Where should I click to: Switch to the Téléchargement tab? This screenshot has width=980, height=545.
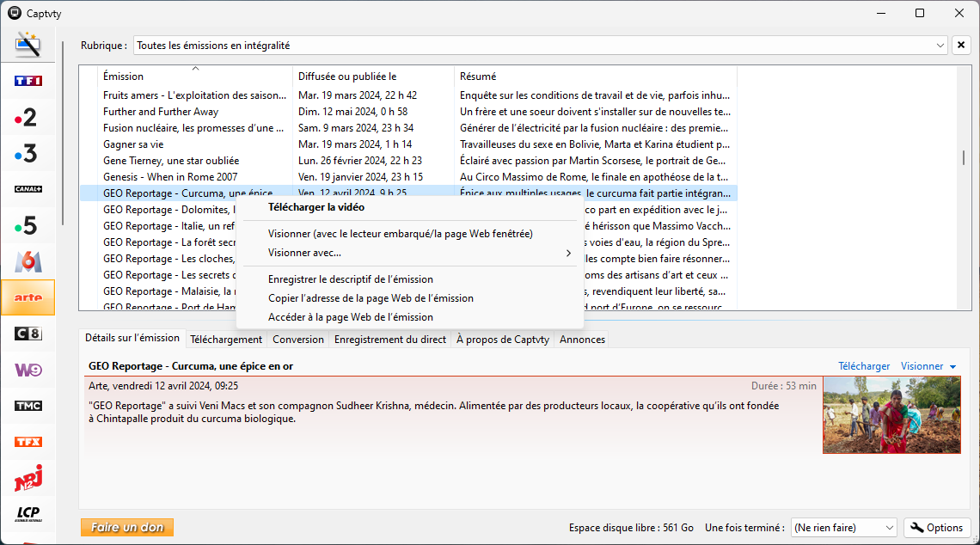(x=226, y=340)
